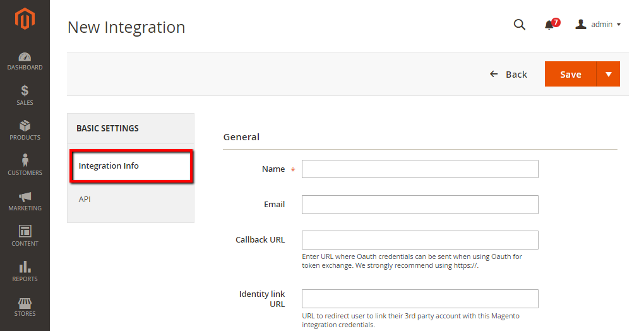
Task: Click the Save button
Action: [x=570, y=74]
